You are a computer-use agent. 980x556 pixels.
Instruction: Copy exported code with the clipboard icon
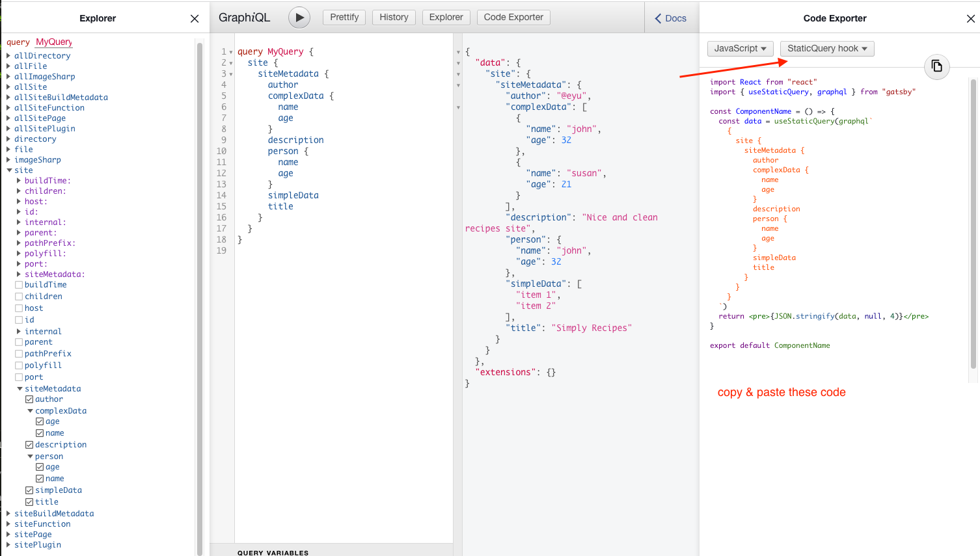[x=936, y=66]
